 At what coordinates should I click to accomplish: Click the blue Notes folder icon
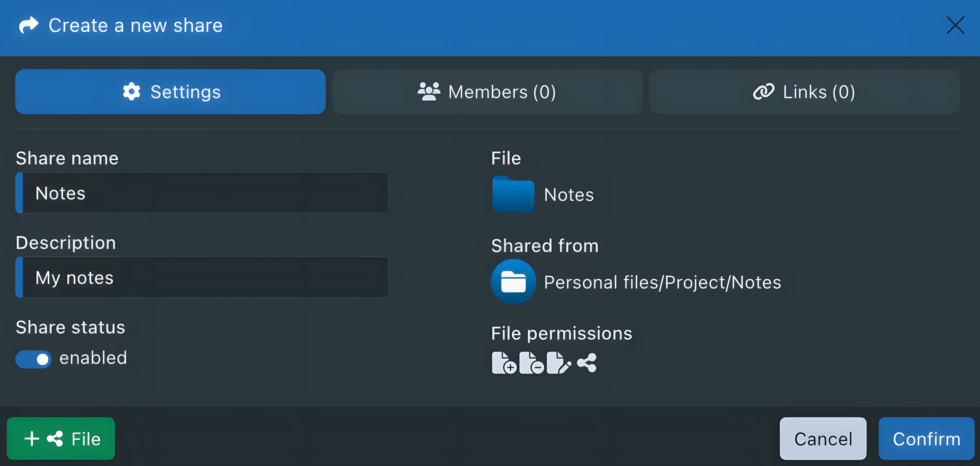click(513, 194)
